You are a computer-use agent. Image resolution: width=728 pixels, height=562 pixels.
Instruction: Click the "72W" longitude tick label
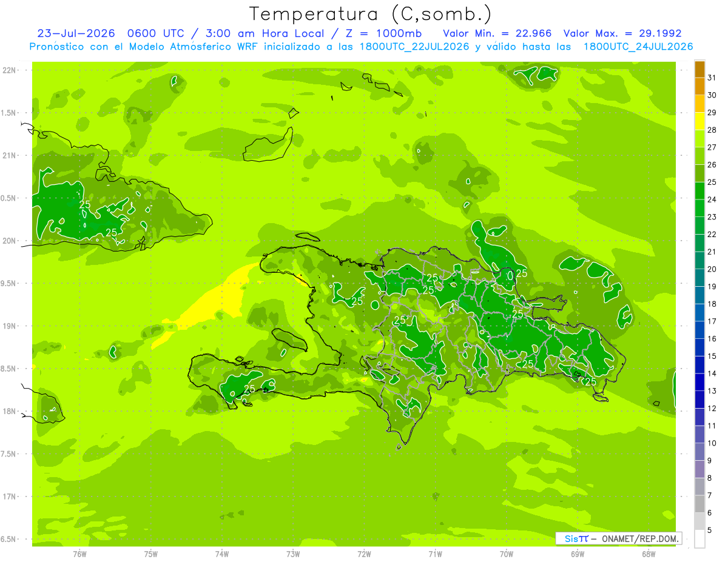point(364,554)
